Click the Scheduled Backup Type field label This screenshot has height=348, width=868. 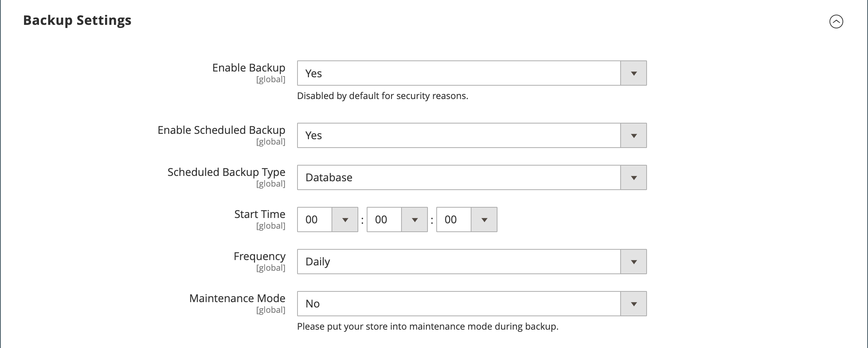pos(226,172)
